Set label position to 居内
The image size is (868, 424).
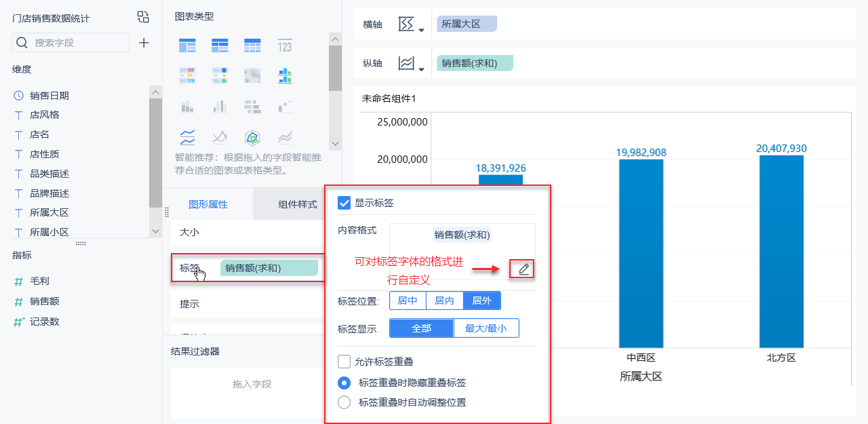click(x=444, y=301)
